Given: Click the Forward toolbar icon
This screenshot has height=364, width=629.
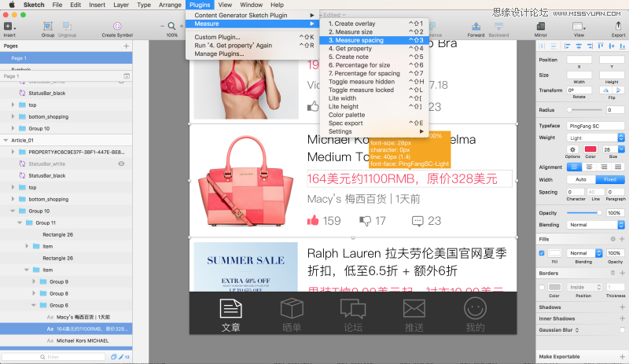Looking at the screenshot, I should coord(476,27).
